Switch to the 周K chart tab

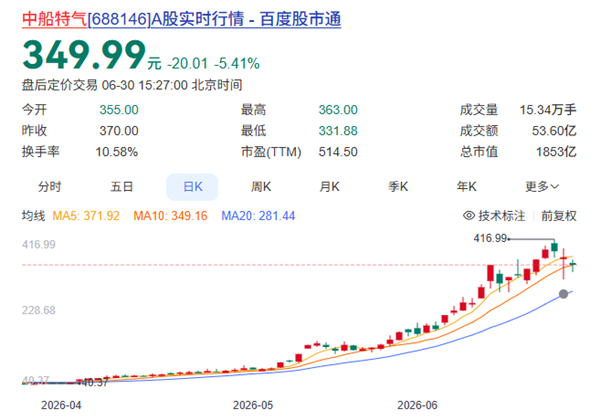261,187
